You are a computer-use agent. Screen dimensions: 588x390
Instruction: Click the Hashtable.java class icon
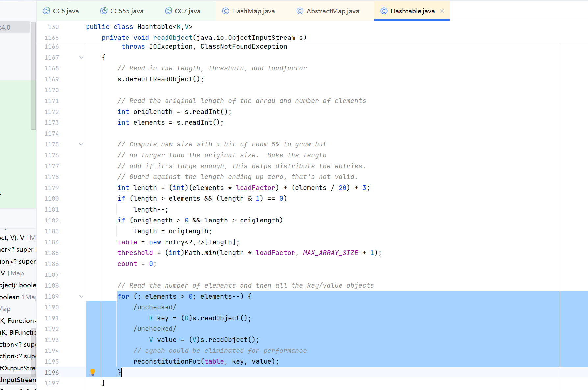tap(384, 11)
